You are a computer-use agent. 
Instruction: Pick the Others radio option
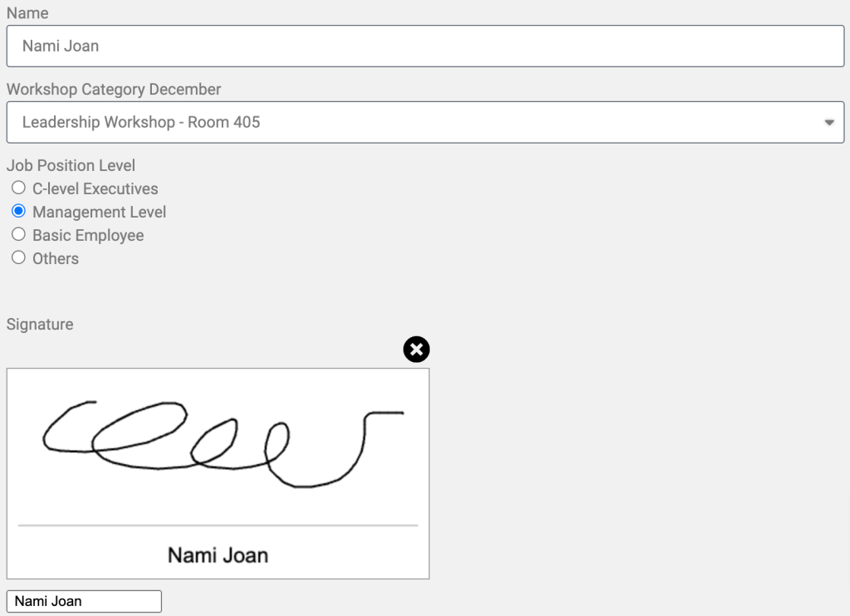18,257
